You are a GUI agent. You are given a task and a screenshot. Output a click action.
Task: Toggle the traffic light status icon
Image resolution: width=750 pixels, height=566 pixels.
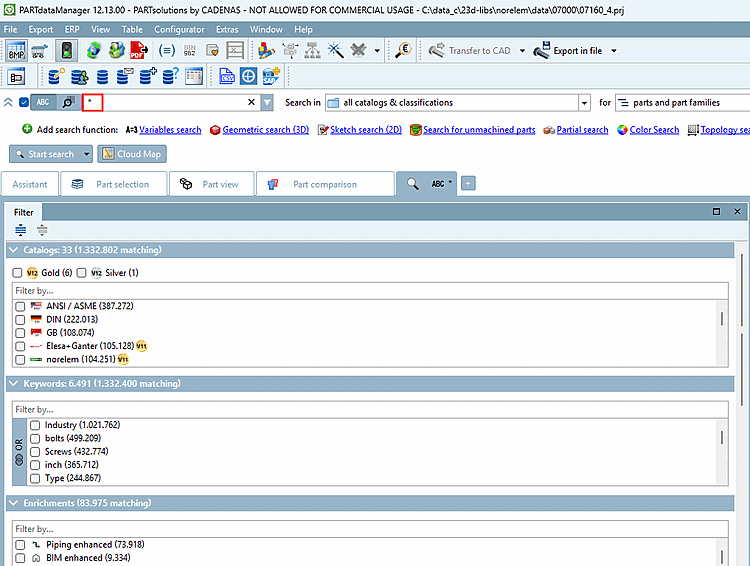(66, 50)
